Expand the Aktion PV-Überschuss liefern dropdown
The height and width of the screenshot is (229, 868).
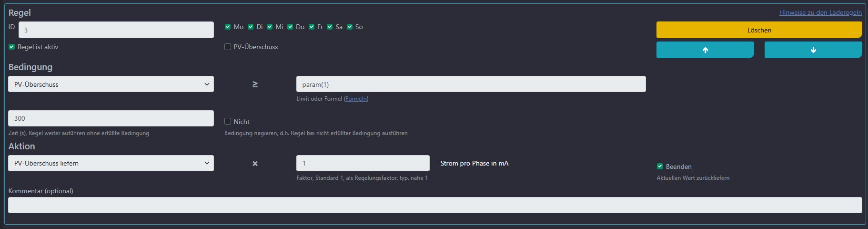111,163
